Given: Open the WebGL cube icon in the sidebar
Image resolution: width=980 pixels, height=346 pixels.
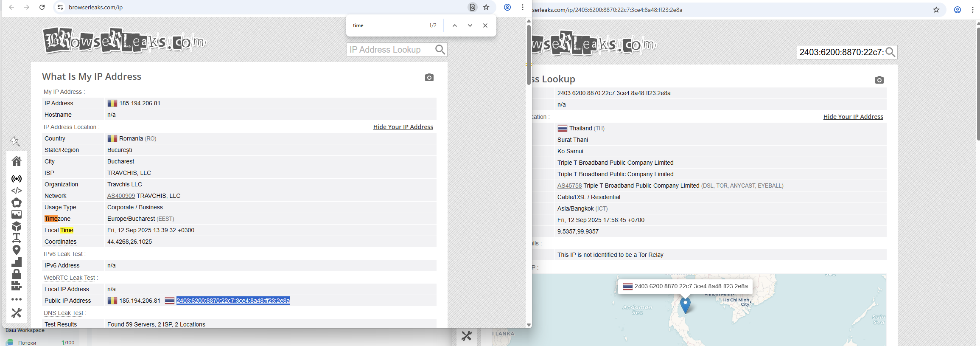Looking at the screenshot, I should click(17, 226).
